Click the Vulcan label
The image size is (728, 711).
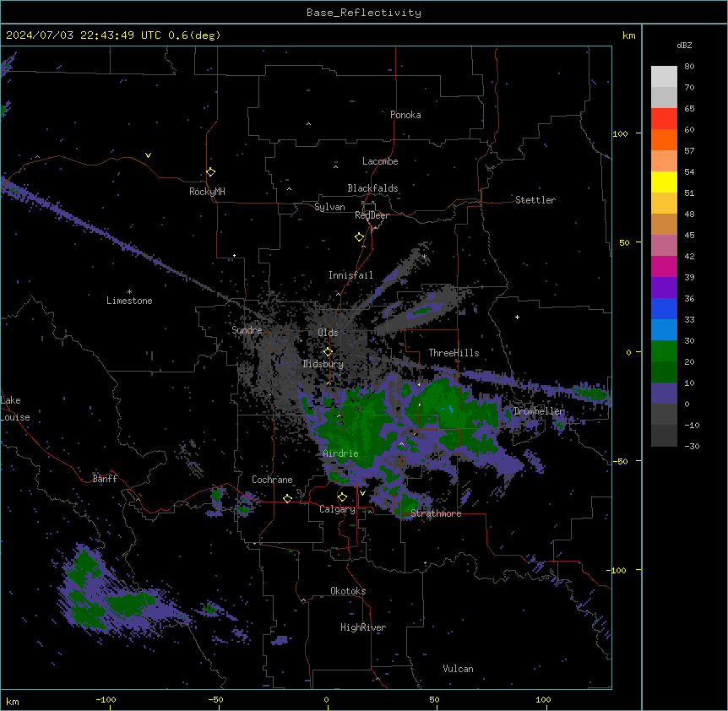[459, 669]
